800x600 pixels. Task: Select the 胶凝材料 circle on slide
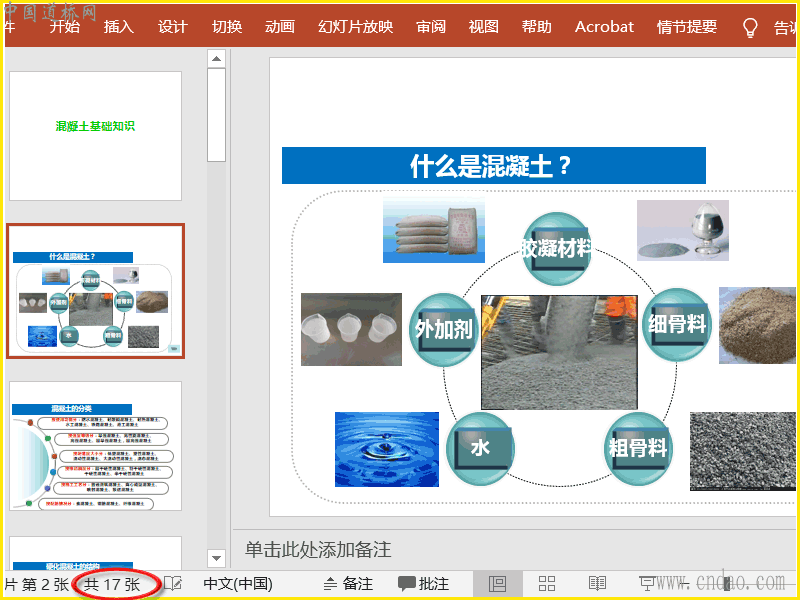click(x=557, y=248)
